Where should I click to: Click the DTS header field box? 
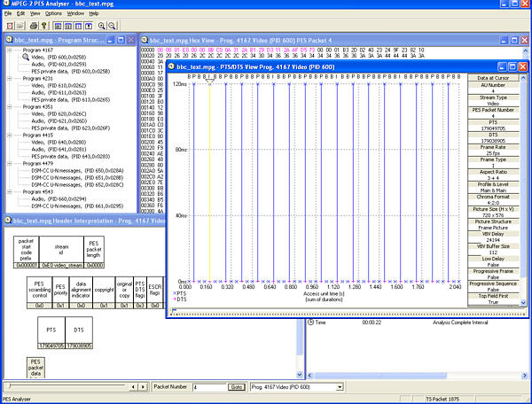79,332
